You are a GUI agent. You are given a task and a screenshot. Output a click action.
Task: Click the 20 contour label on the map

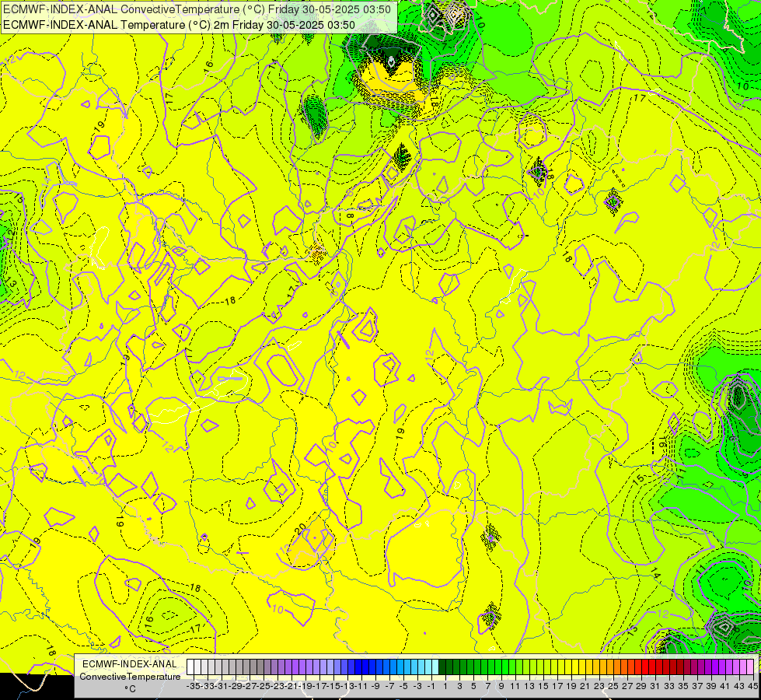click(x=301, y=528)
